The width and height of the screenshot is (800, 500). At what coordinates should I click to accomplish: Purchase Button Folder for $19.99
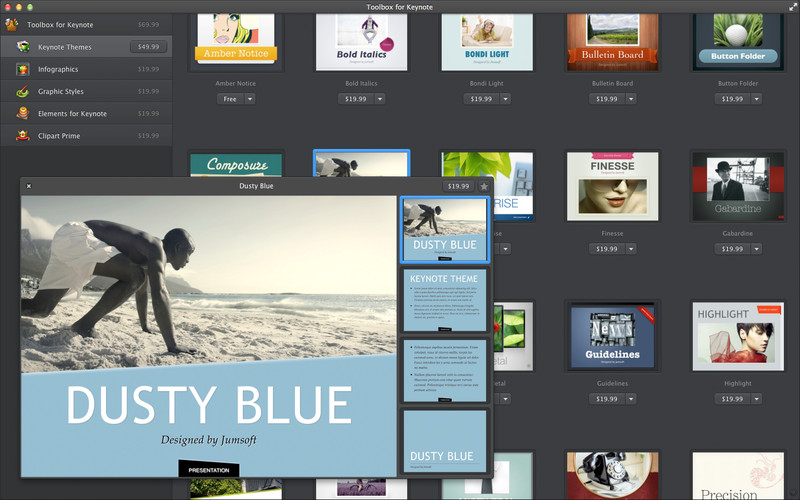[x=732, y=99]
